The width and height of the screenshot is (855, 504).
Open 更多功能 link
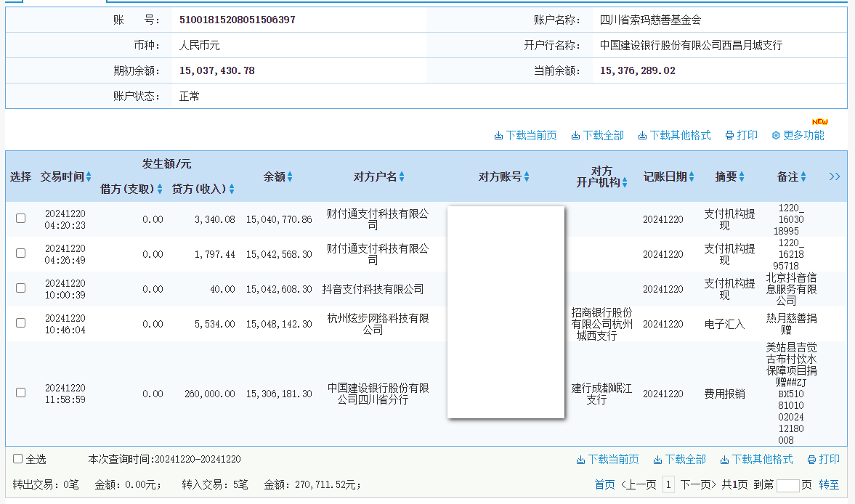pos(803,136)
